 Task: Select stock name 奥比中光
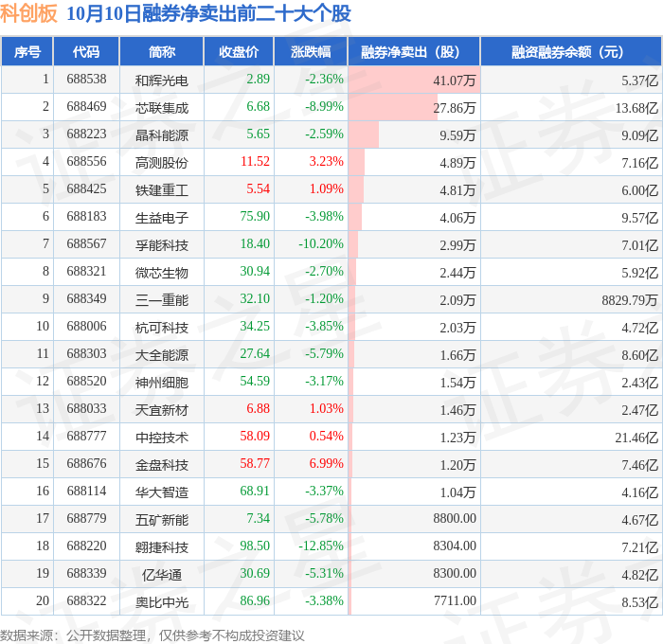coord(162,602)
